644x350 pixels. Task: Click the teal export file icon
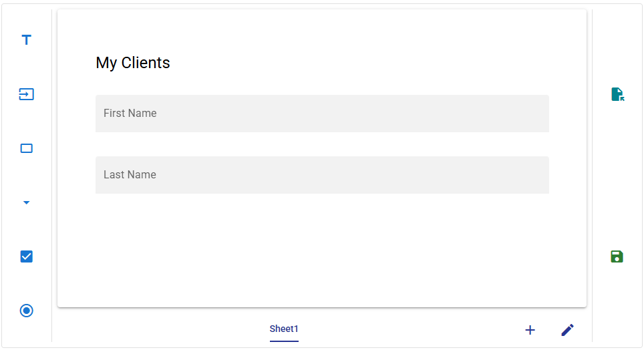point(617,94)
